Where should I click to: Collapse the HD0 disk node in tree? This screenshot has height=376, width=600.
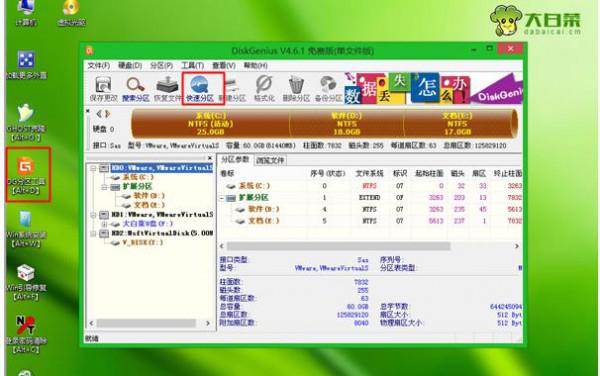click(93, 168)
